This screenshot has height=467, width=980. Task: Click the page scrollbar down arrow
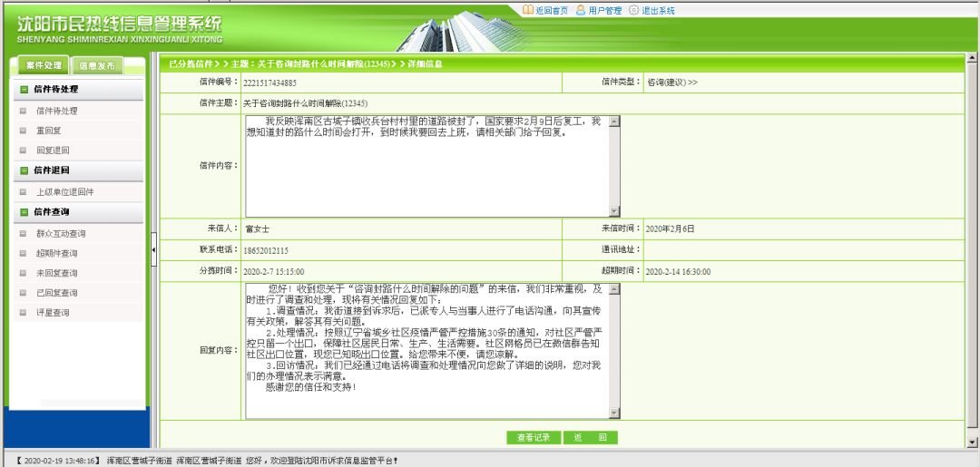pos(972,442)
